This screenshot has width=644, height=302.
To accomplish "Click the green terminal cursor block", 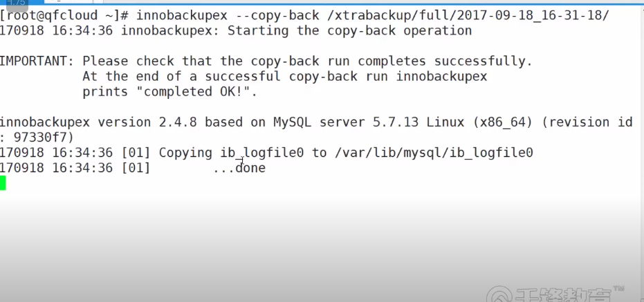I will click(3, 183).
